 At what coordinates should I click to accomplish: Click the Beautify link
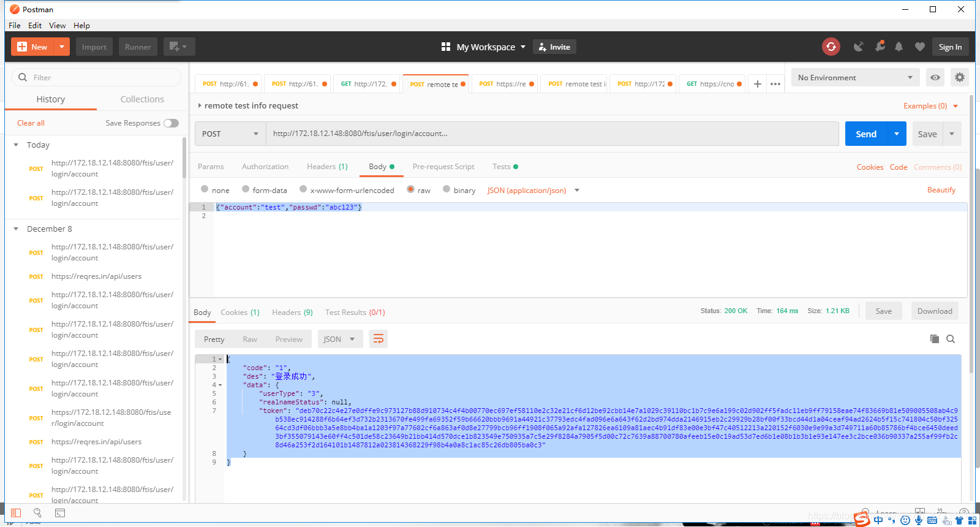tap(941, 190)
